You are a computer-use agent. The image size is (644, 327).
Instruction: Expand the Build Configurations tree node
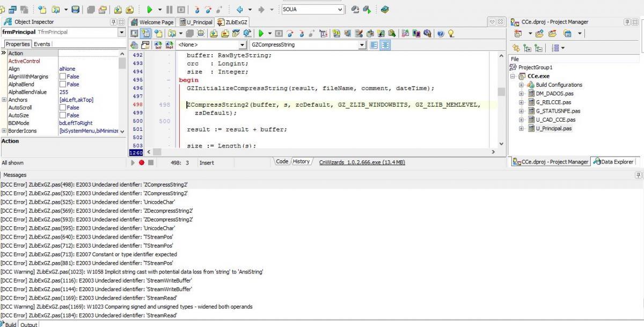coord(521,85)
